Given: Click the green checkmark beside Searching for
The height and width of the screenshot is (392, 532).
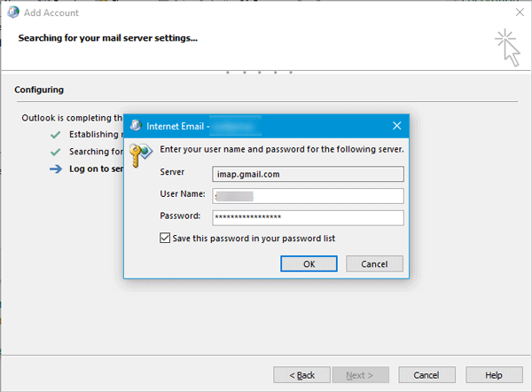Looking at the screenshot, I should pyautogui.click(x=55, y=152).
